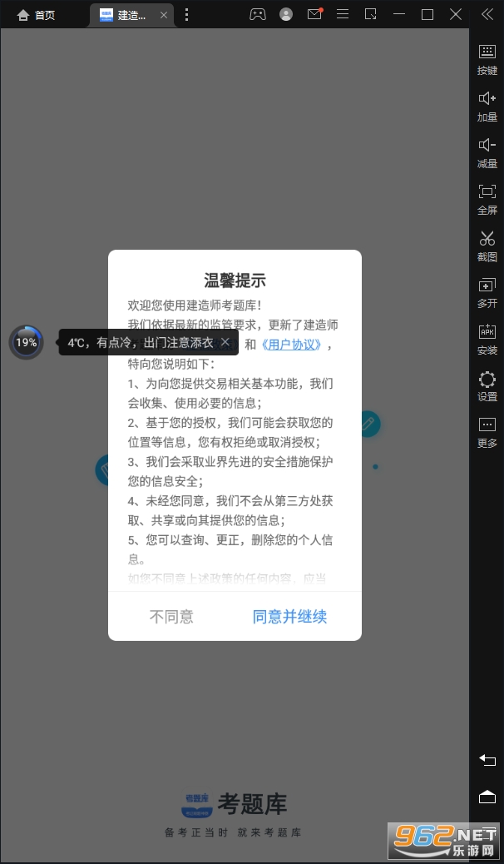Increase volume with 加量 button
The width and height of the screenshot is (504, 864).
[x=487, y=107]
